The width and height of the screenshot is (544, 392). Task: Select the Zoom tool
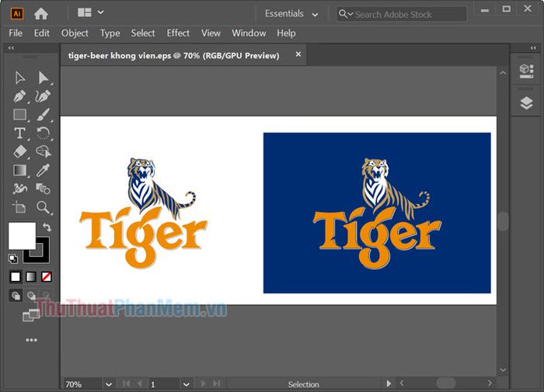tap(43, 207)
